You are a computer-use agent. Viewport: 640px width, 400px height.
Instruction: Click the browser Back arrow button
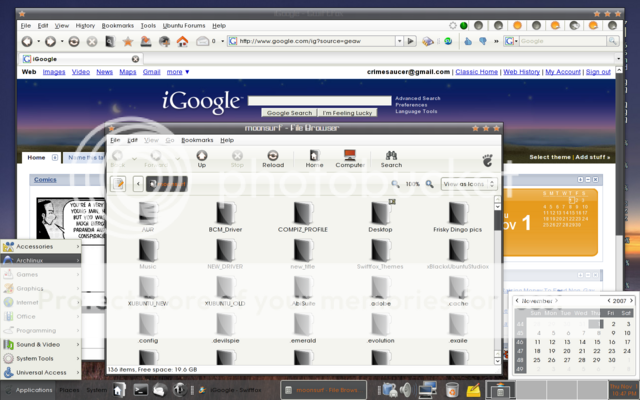pyautogui.click(x=27, y=41)
